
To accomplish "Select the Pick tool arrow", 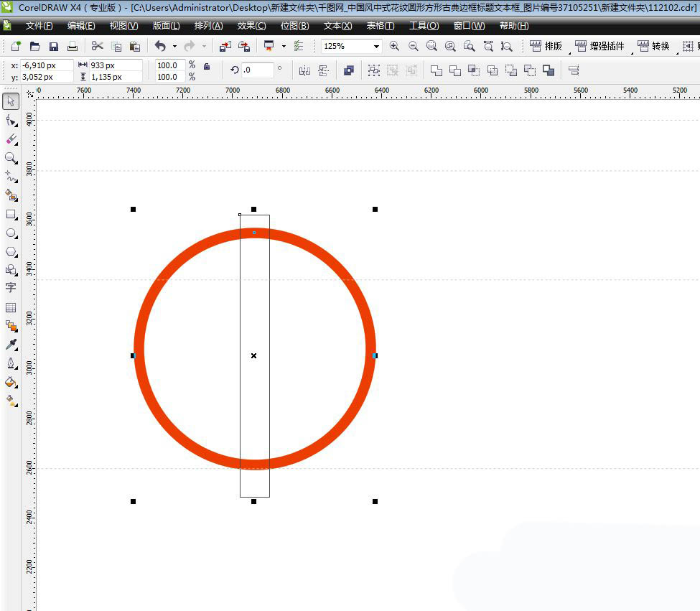I will (11, 101).
